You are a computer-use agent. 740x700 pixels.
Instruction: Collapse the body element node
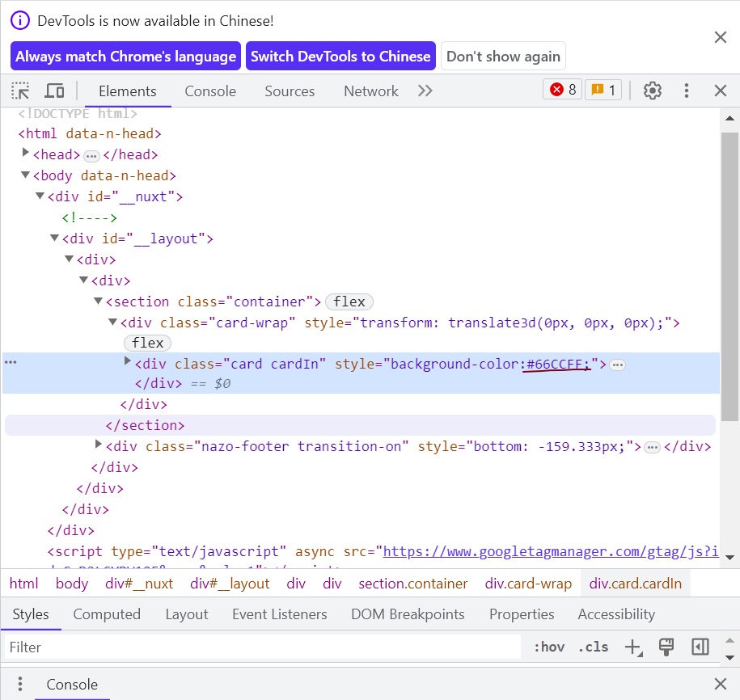click(26, 175)
